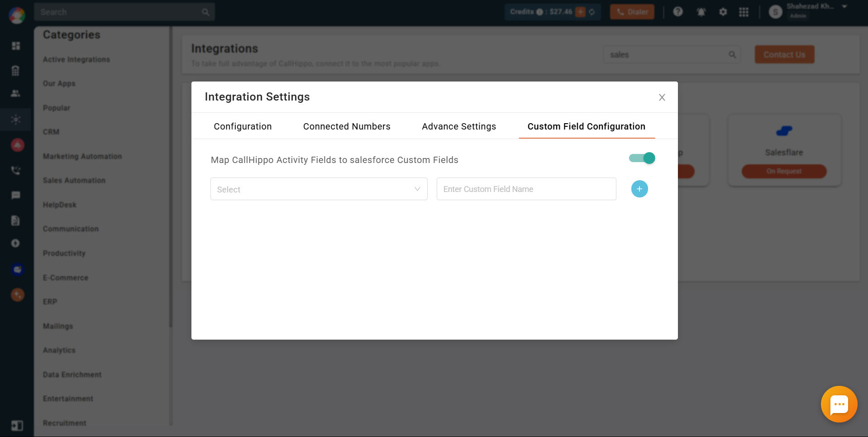This screenshot has width=868, height=437.
Task: Open the messages icon in sidebar
Action: pyautogui.click(x=16, y=195)
